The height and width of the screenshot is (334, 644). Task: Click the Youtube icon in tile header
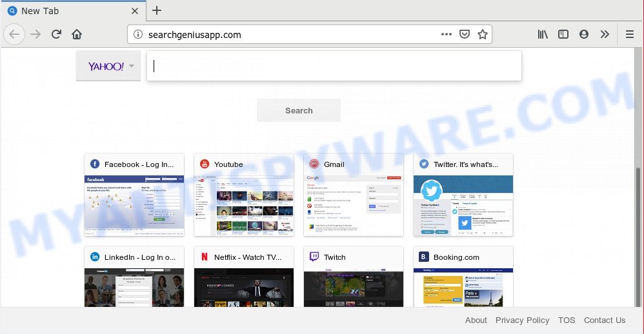tap(205, 164)
